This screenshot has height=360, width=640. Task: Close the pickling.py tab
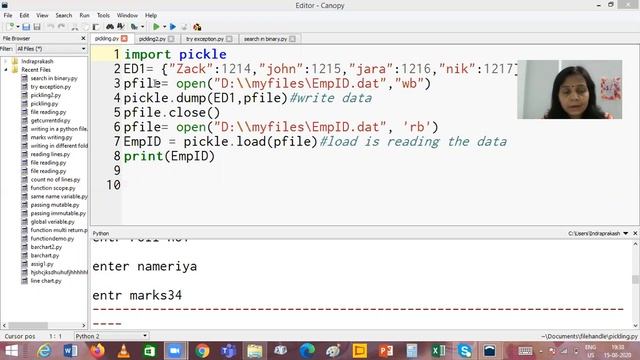(124, 38)
